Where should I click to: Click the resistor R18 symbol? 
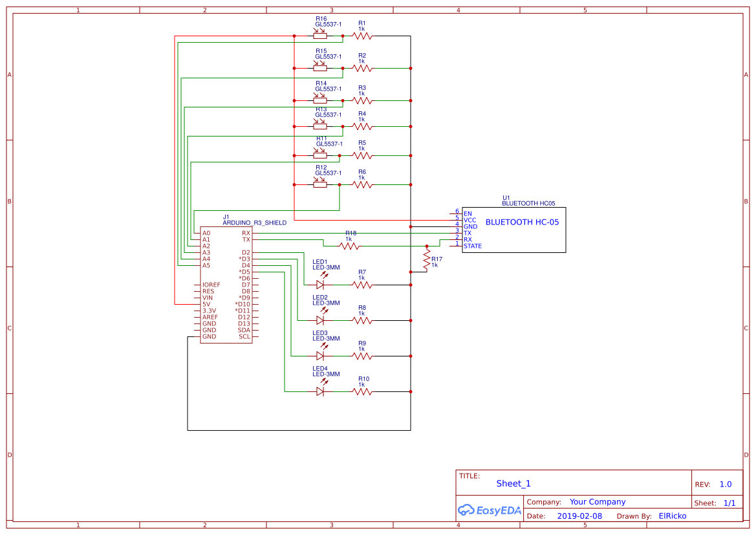pos(348,245)
